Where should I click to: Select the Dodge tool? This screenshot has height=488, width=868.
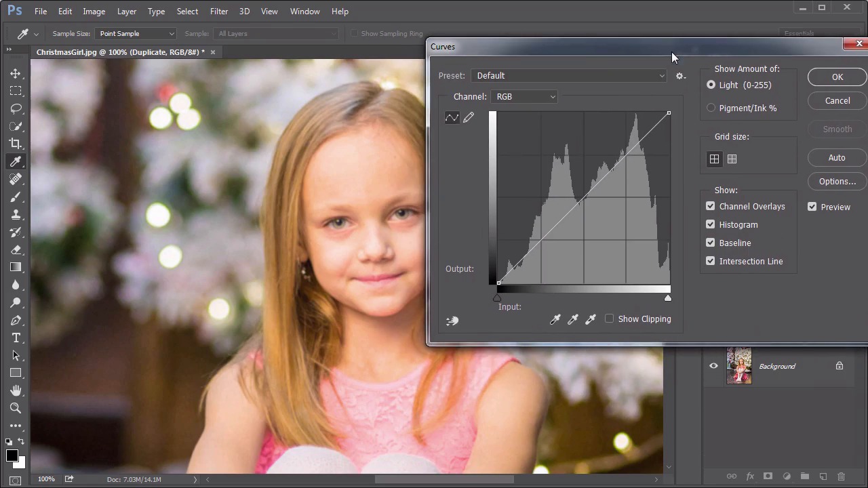(x=16, y=302)
